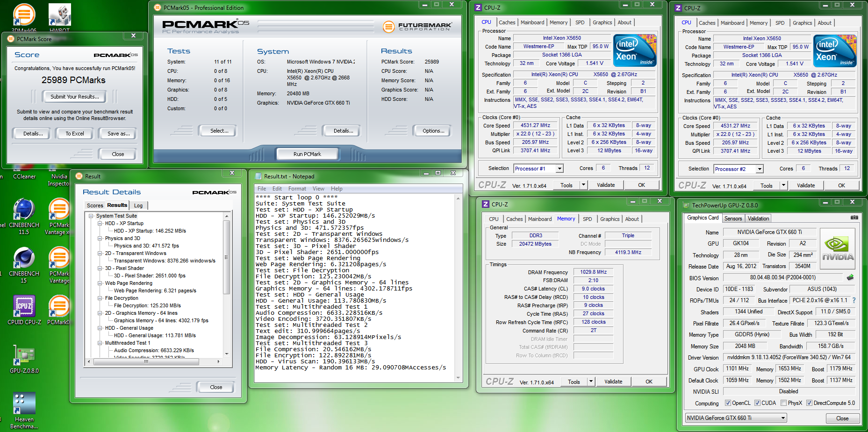
Task: Click the GPU-Z title bar icon
Action: coord(686,205)
